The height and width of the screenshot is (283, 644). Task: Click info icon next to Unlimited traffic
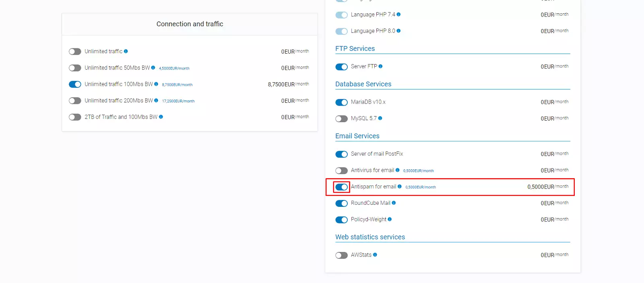pyautogui.click(x=126, y=51)
